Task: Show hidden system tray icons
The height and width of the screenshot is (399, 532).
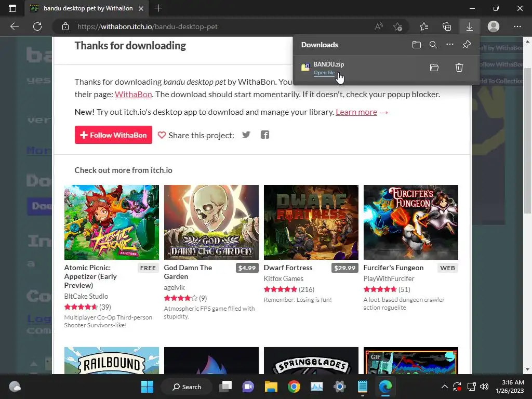Action: point(445,387)
